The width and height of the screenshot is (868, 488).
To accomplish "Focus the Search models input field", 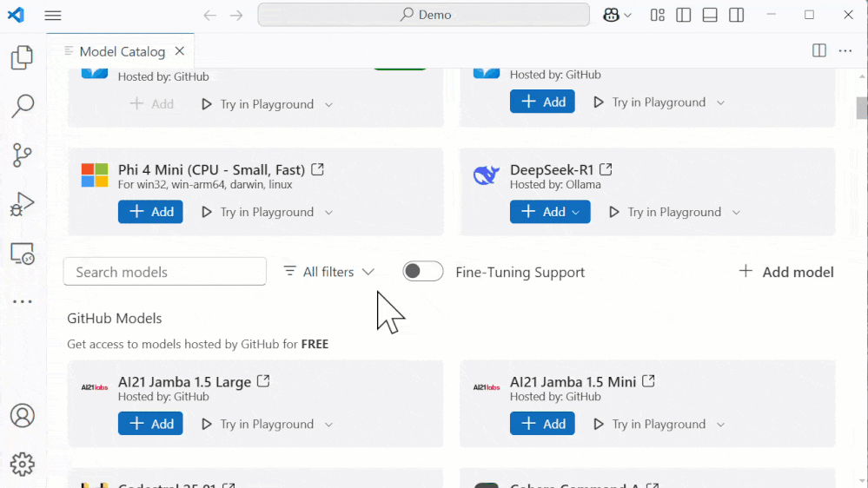I will [x=165, y=272].
